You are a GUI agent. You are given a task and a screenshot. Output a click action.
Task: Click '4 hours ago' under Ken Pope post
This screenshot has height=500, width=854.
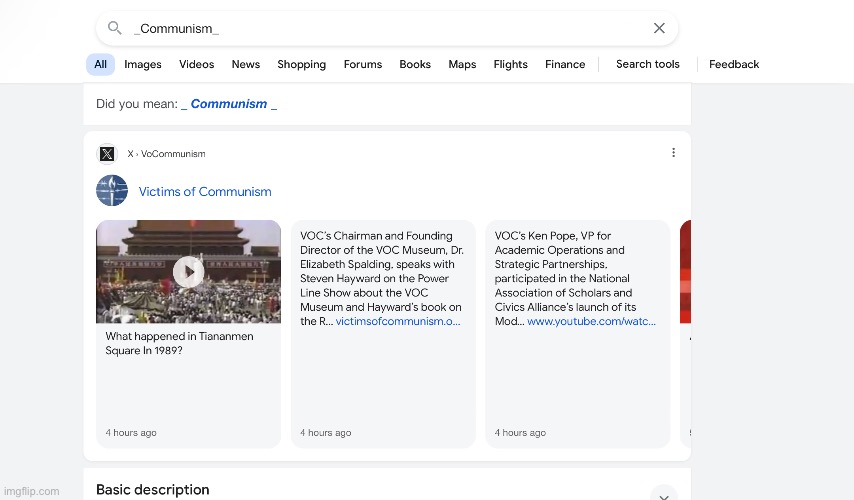pos(520,432)
